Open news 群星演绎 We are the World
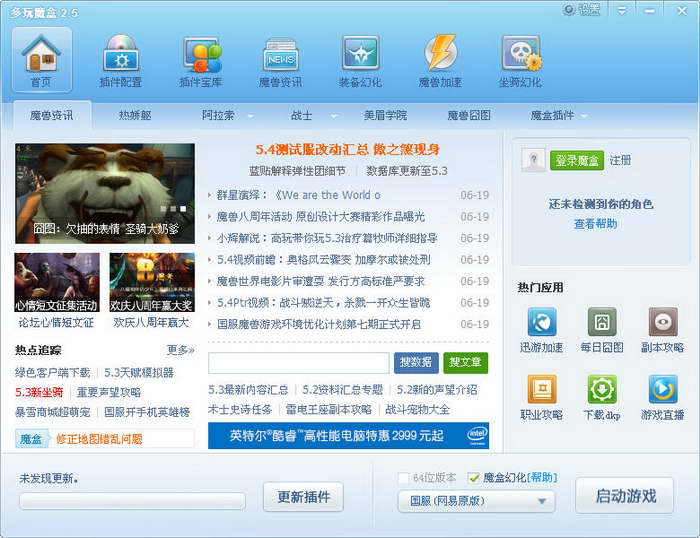Image resolution: width=700 pixels, height=538 pixels. pos(299,195)
